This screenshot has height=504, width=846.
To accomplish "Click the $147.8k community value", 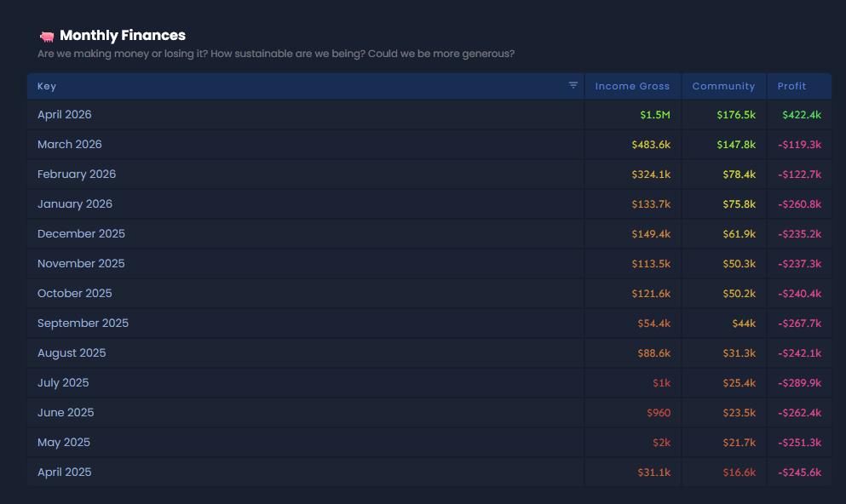I will coord(736,145).
